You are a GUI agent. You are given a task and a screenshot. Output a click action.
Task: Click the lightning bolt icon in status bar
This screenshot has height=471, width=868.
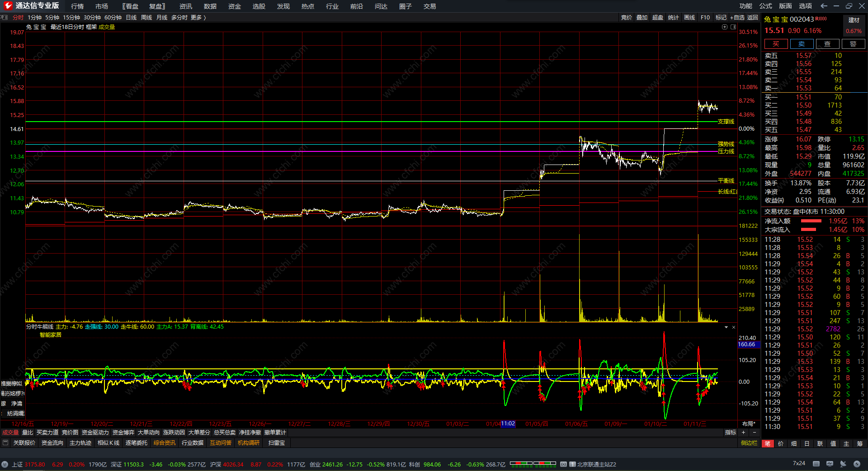(857, 464)
